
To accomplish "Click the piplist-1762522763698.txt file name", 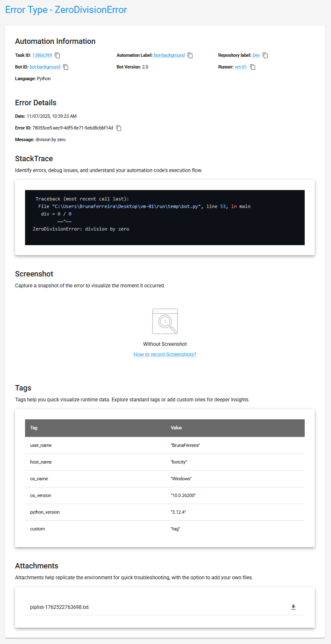I will tap(59, 607).
